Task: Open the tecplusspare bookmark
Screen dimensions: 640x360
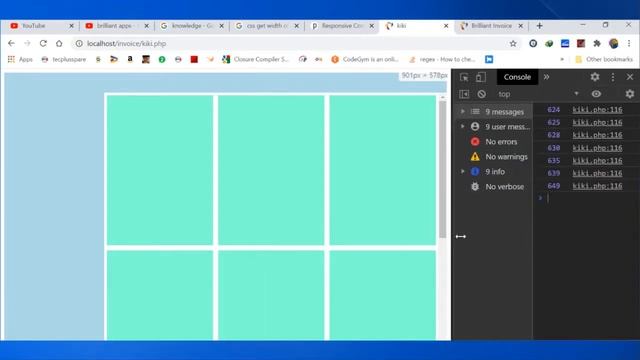Action: click(x=64, y=59)
